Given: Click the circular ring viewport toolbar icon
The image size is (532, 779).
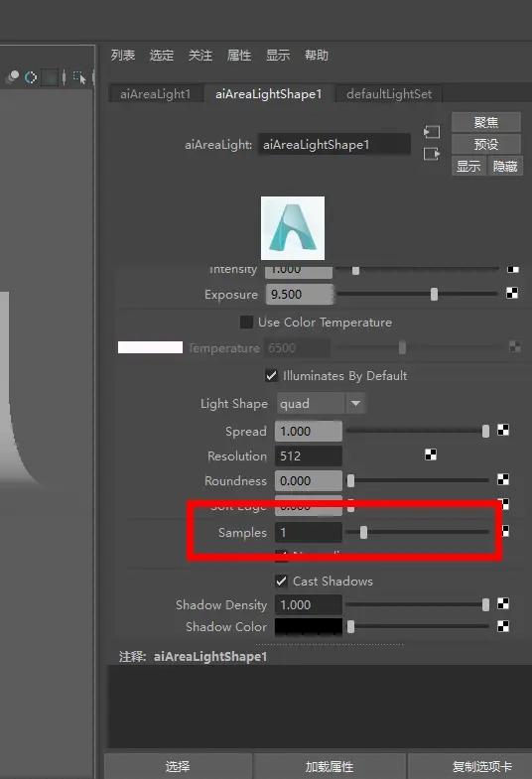Looking at the screenshot, I should (31, 77).
